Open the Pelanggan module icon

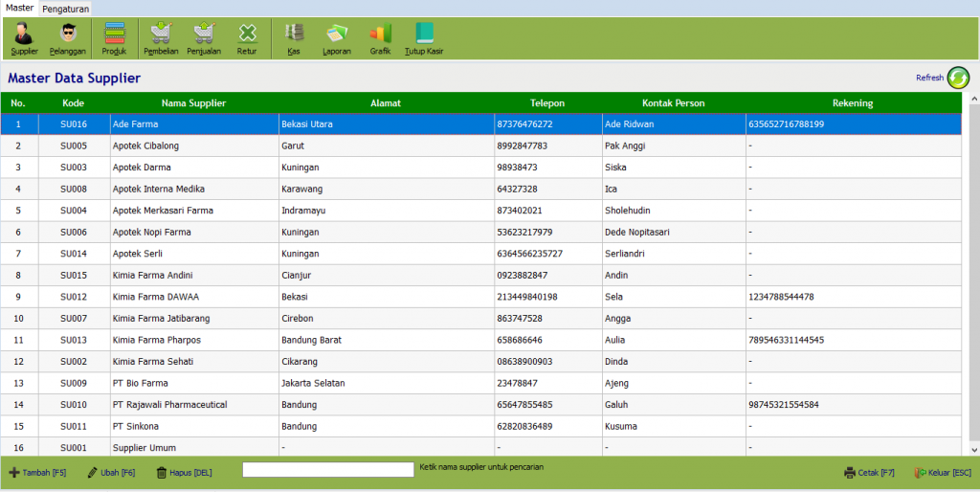[x=67, y=36]
